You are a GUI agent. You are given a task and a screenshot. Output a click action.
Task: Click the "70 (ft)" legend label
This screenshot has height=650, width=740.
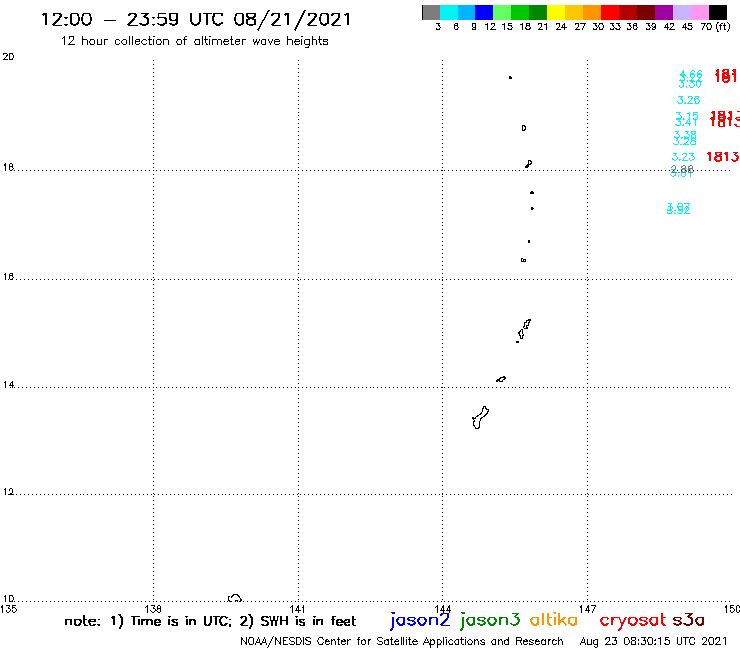[x=715, y=27]
